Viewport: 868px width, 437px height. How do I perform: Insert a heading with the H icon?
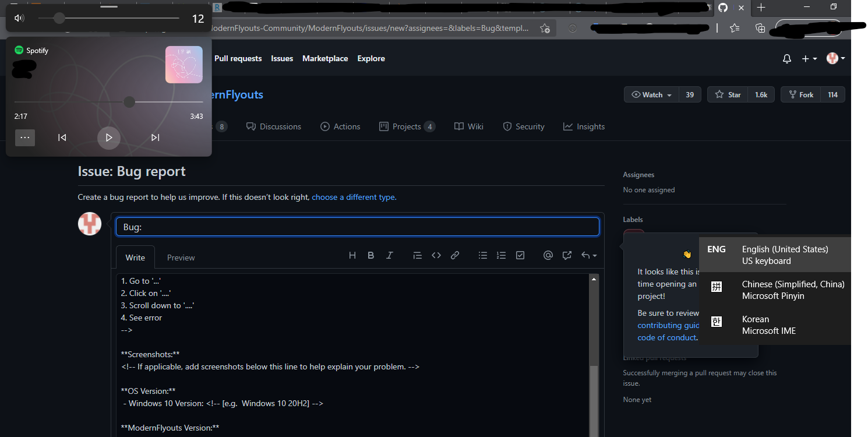(x=352, y=255)
